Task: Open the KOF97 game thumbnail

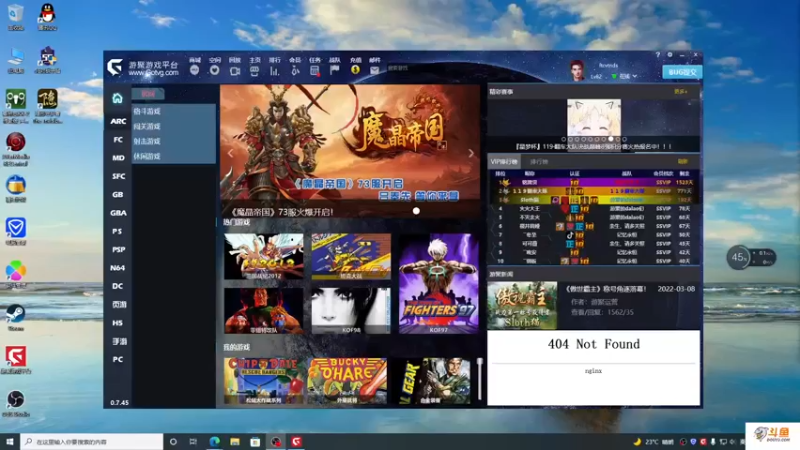Action: pos(439,283)
